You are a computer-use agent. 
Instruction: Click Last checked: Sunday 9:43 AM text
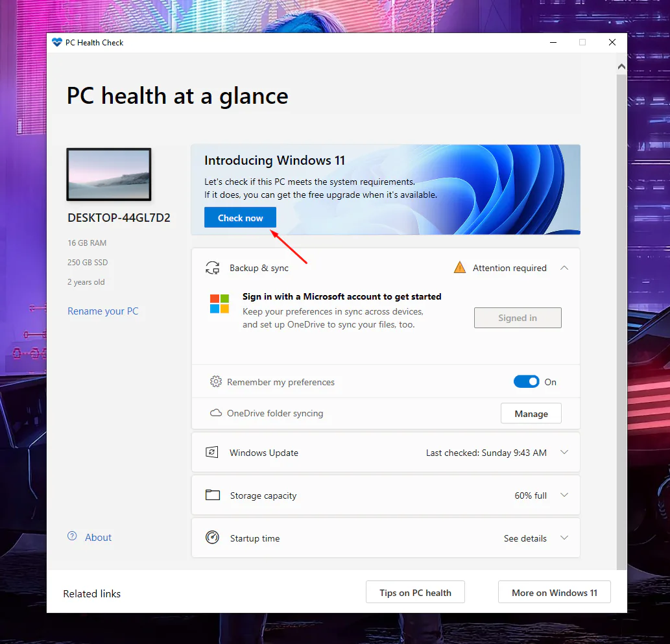(x=486, y=453)
